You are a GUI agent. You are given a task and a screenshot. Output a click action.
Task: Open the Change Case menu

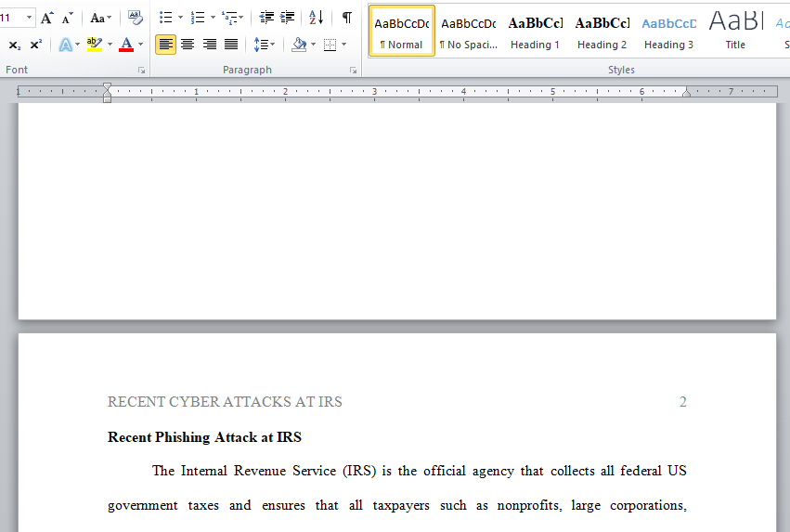(100, 19)
